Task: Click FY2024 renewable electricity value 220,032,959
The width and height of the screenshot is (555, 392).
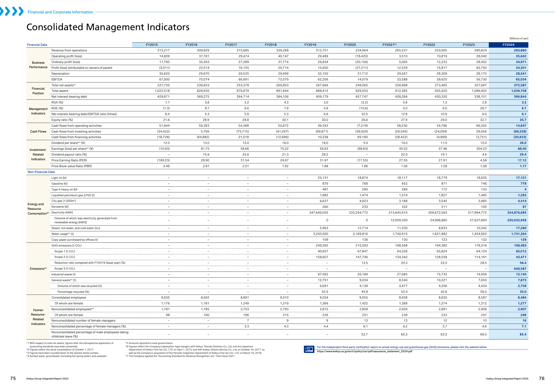Action: point(517,220)
